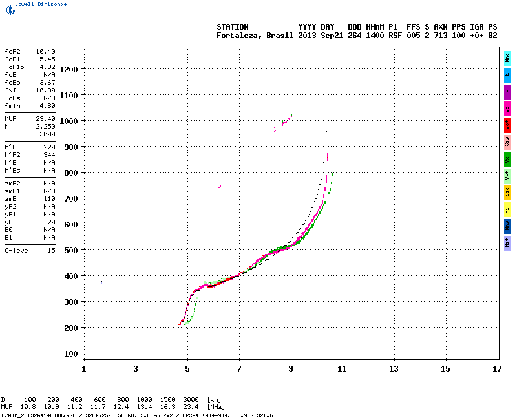Click the date Sep21 in header
Screen dimensions: 517x420
pyautogui.click(x=332, y=36)
